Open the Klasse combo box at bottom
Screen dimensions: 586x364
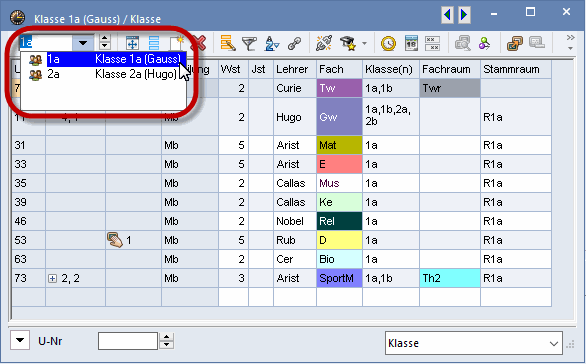[474, 343]
